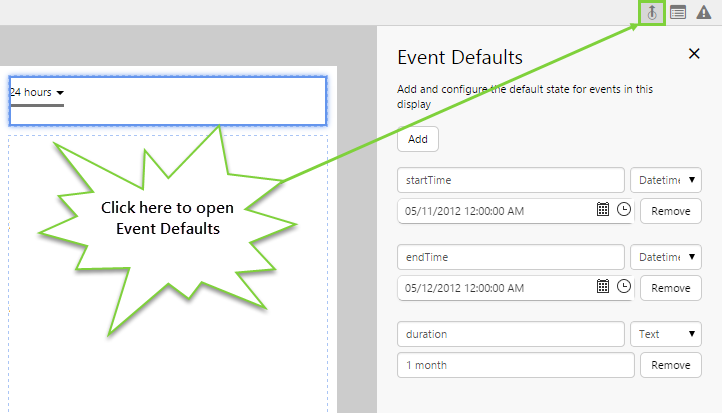Viewport: 723px width, 413px height.
Task: Open clock time picker for startTime
Action: (624, 210)
